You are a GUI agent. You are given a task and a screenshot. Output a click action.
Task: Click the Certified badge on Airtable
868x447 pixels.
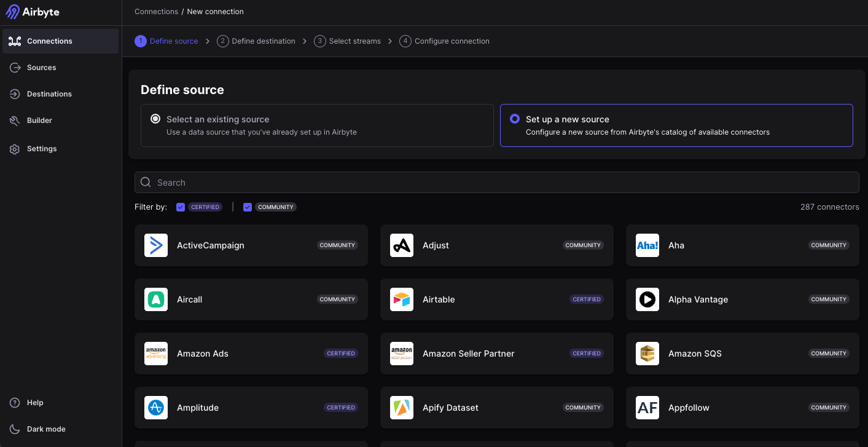[587, 299]
